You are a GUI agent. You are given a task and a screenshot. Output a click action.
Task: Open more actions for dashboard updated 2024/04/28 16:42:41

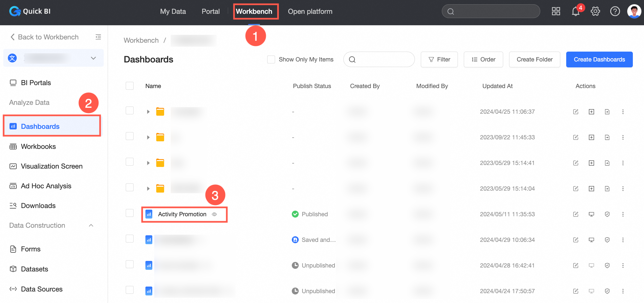point(623,266)
